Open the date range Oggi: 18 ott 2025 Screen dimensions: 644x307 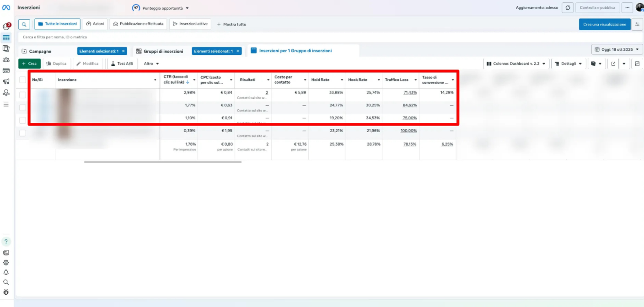[617, 49]
